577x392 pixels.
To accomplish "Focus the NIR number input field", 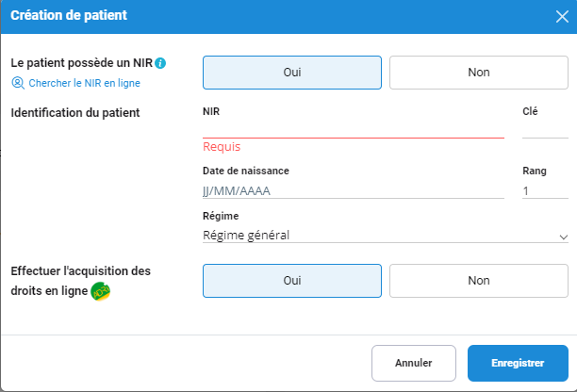I will (353, 129).
